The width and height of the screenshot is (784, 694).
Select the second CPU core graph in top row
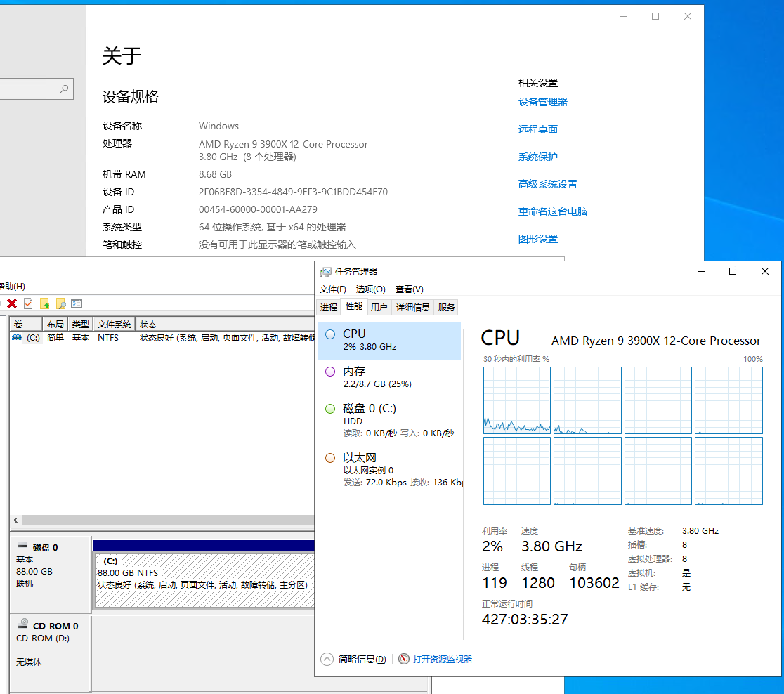tap(587, 400)
